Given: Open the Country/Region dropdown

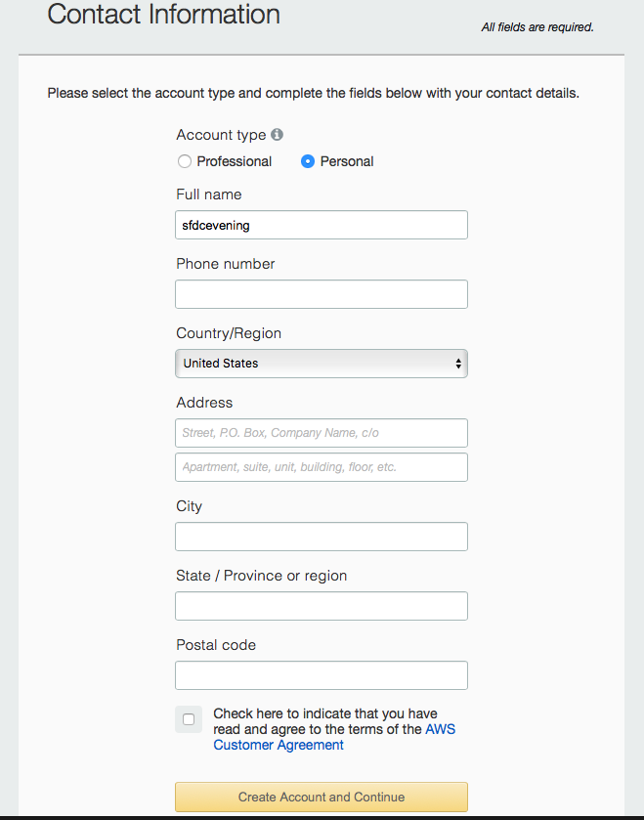Looking at the screenshot, I should (x=322, y=364).
